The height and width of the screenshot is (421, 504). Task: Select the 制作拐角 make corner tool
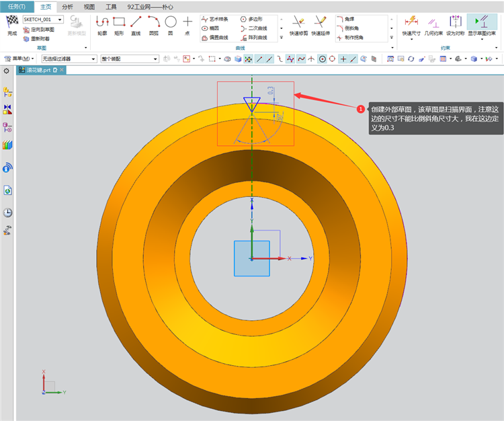[x=350, y=38]
